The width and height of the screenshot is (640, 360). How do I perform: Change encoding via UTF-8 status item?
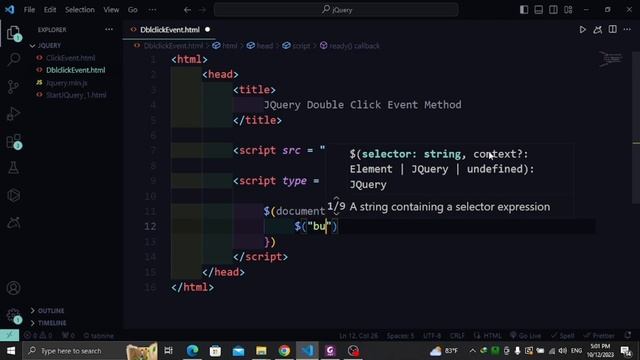pos(432,336)
